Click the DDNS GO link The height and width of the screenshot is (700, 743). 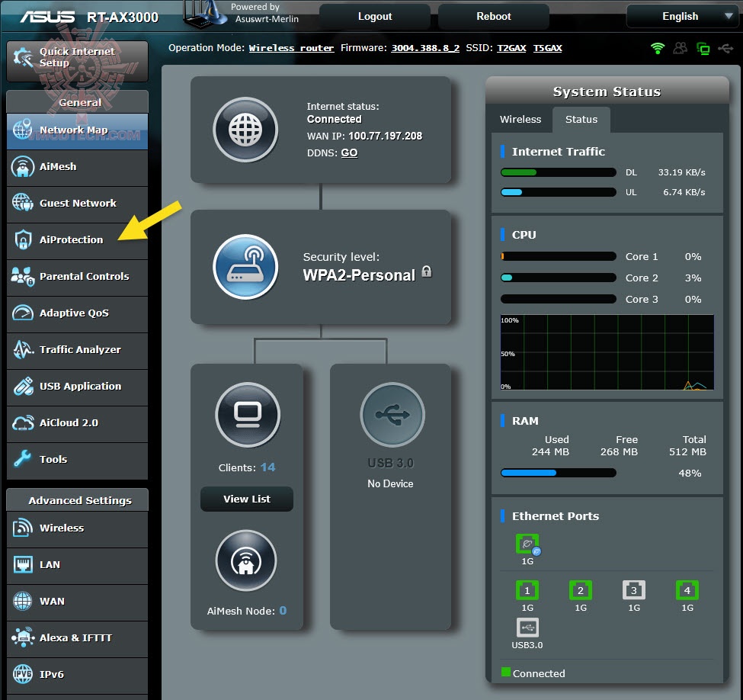[349, 153]
